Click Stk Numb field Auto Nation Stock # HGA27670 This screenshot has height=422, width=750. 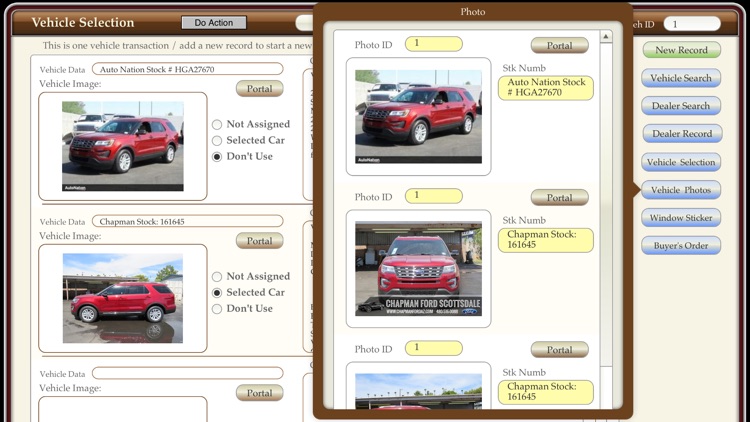546,88
